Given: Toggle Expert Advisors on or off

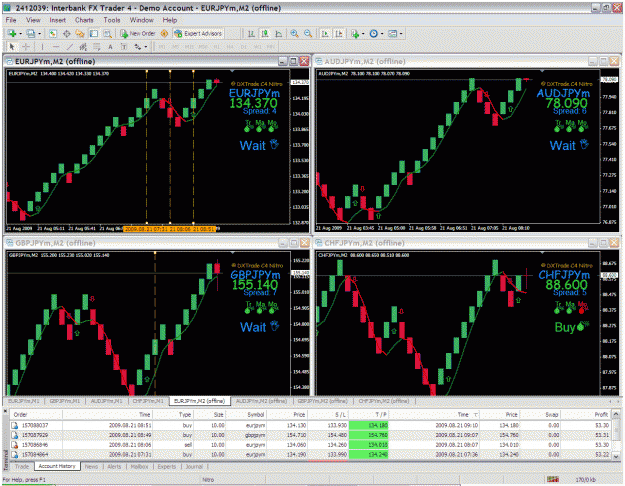Looking at the screenshot, I should pos(198,33).
